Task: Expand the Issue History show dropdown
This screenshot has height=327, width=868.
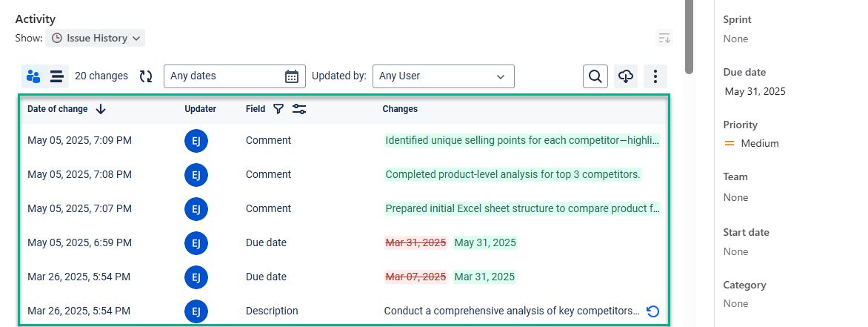Action: [x=96, y=38]
